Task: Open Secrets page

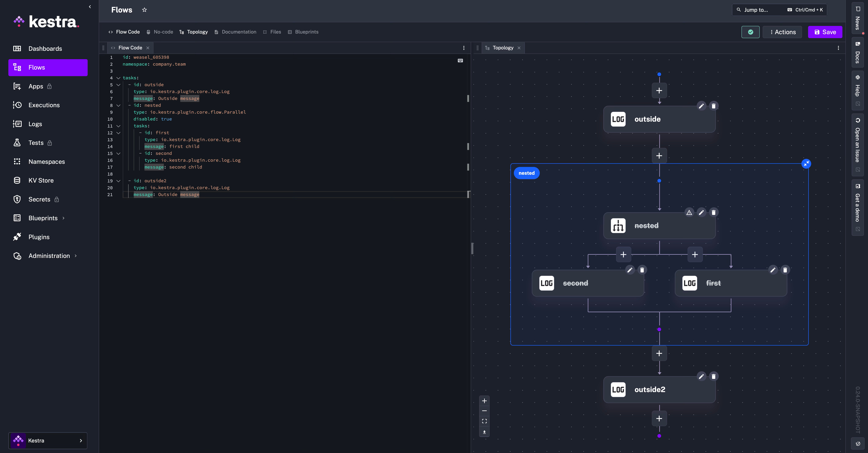Action: (48, 199)
